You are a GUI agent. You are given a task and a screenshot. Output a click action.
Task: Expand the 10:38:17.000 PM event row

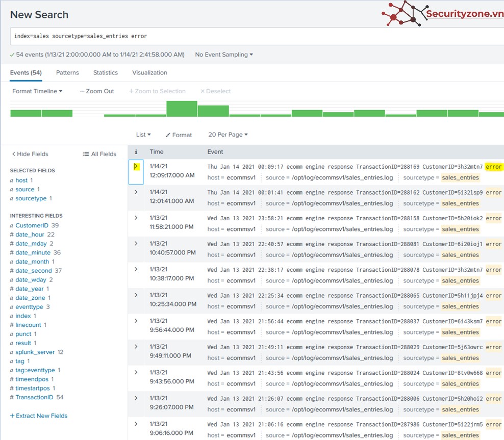[136, 269]
